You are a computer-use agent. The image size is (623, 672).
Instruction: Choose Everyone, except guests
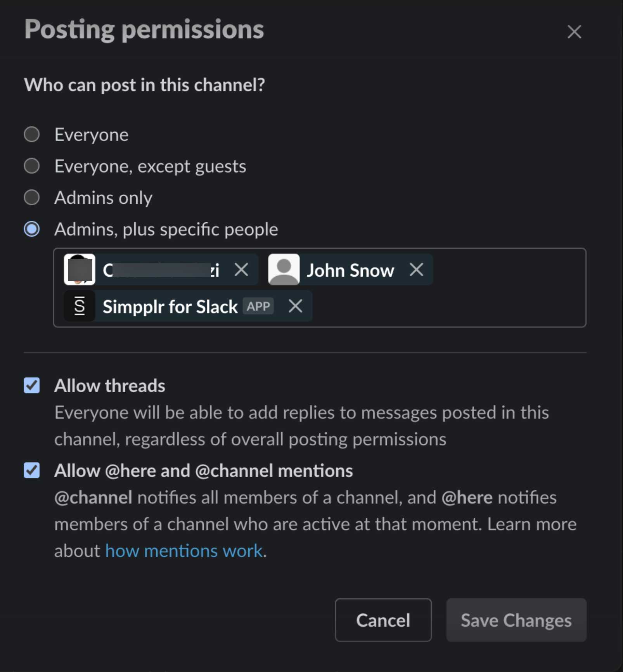32,166
